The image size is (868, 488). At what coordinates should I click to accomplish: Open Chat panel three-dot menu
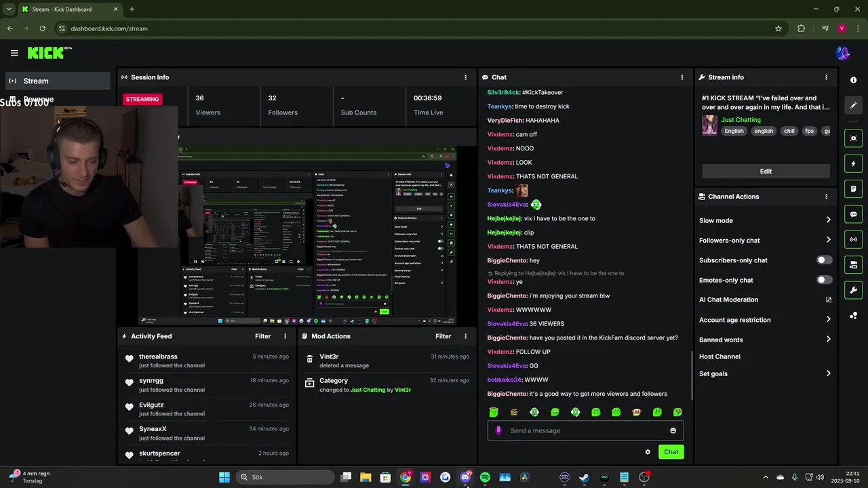[682, 77]
